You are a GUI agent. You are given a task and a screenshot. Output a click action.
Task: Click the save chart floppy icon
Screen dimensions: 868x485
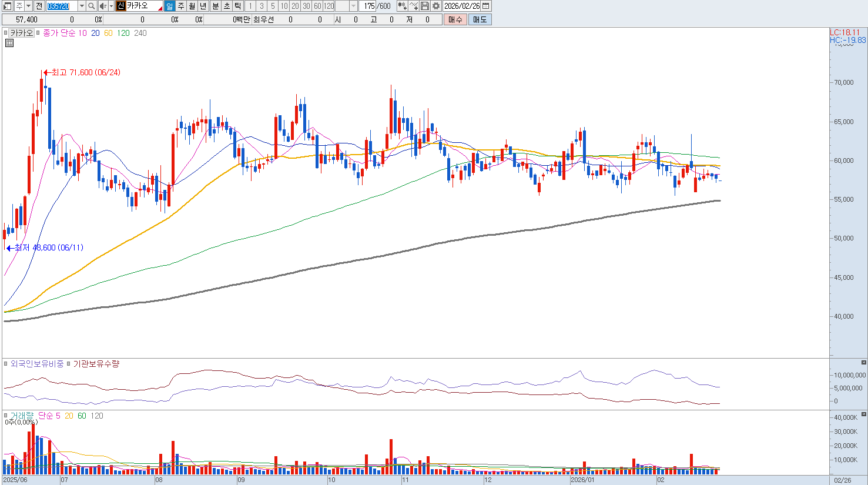(425, 6)
